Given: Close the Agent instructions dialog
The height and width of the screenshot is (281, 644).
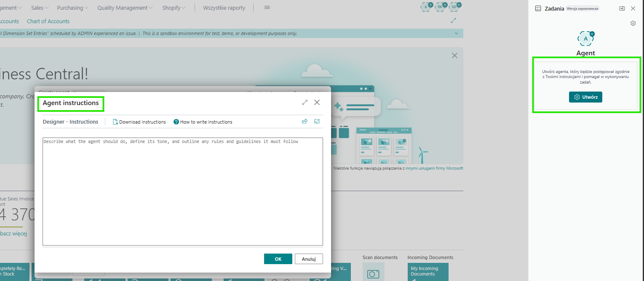Looking at the screenshot, I should pyautogui.click(x=317, y=102).
